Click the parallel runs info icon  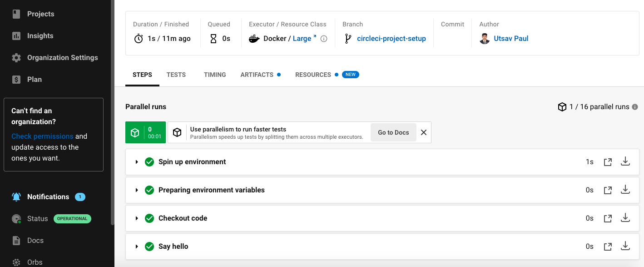pyautogui.click(x=635, y=107)
